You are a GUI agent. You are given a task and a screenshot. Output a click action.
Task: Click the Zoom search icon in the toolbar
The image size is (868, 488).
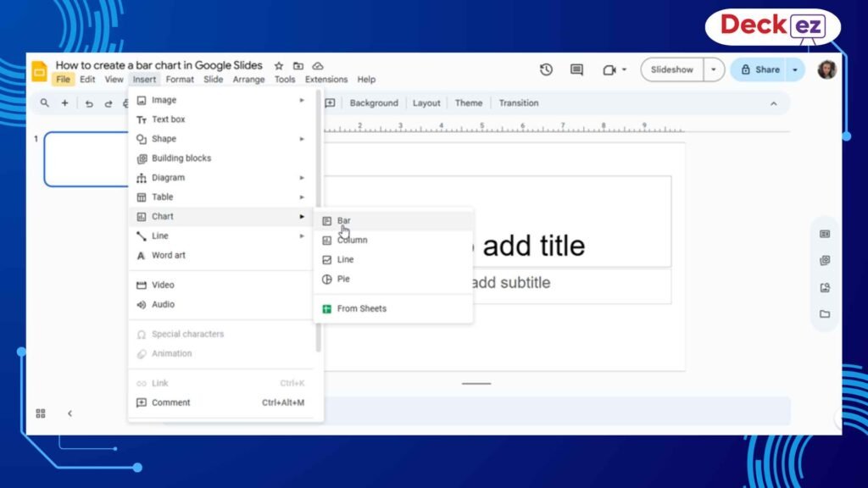tap(44, 103)
